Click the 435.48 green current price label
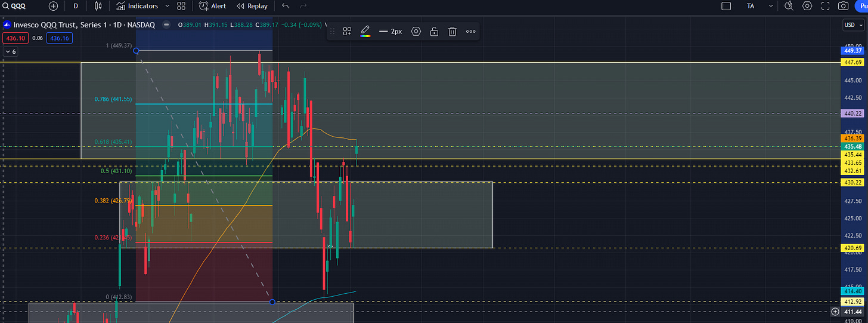Viewport: 868px width, 323px height. coord(852,146)
